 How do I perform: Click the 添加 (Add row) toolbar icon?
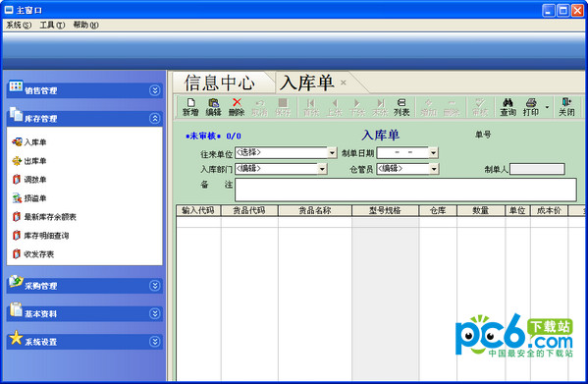[x=429, y=107]
